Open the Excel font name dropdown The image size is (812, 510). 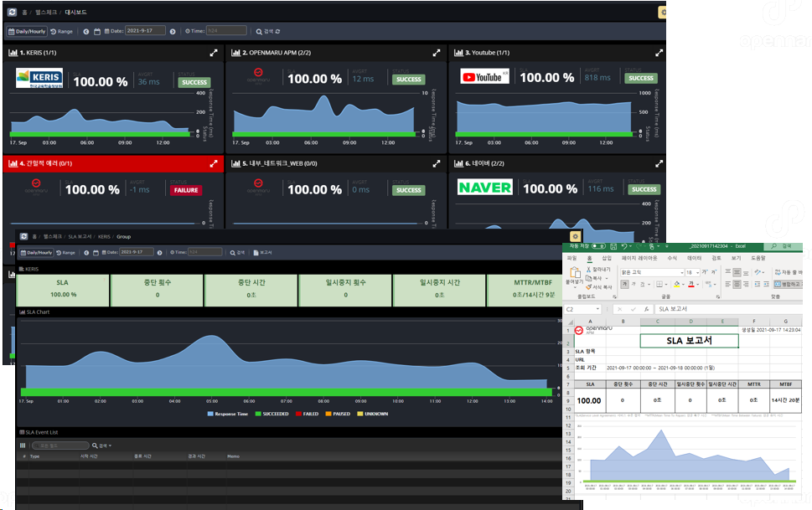681,273
